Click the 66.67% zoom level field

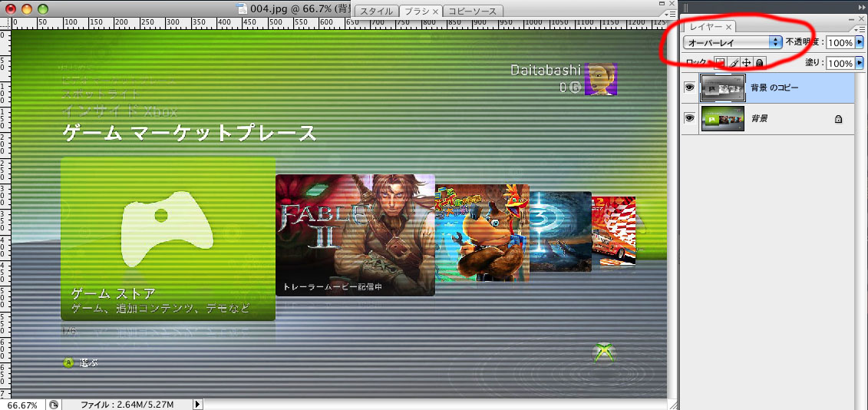(x=22, y=405)
